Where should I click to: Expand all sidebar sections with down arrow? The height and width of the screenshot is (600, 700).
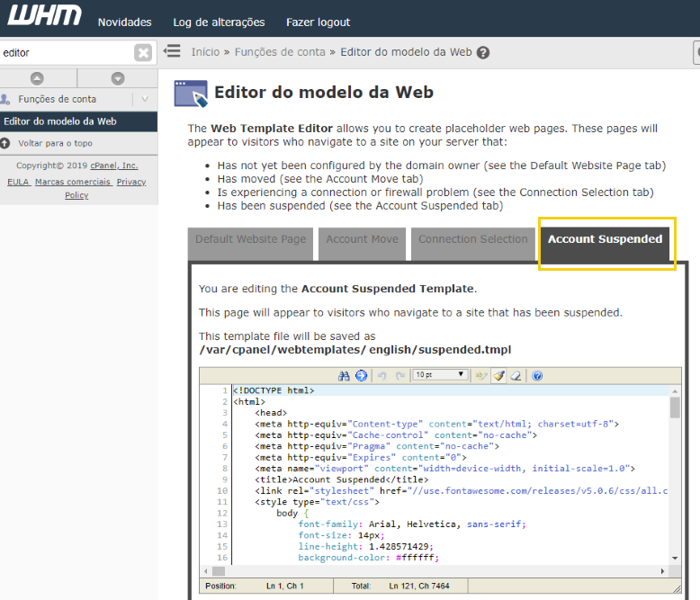click(x=118, y=78)
